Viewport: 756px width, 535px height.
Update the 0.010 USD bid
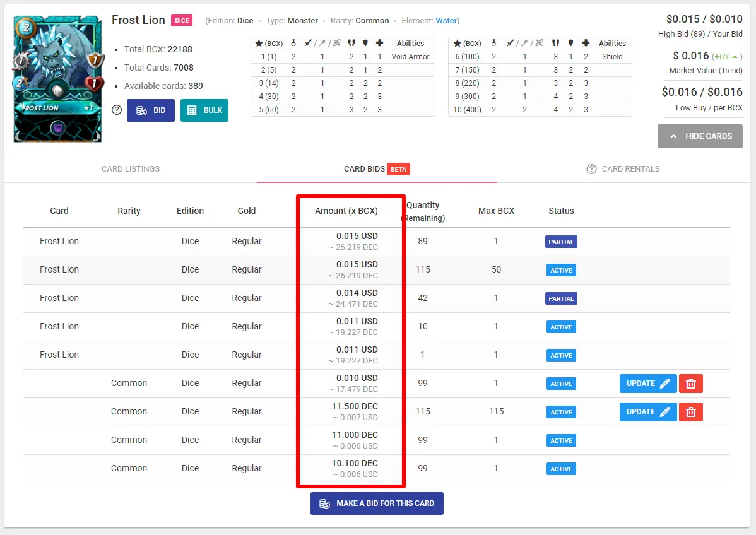(x=648, y=384)
